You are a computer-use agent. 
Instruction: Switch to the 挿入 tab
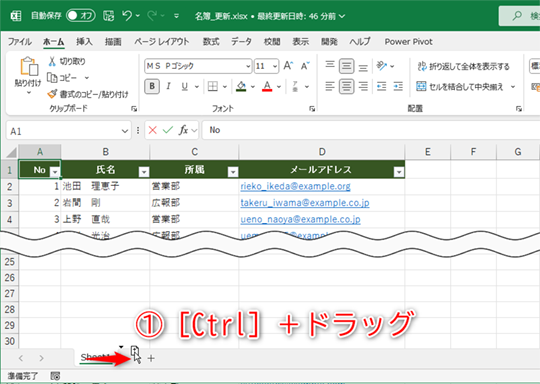84,42
